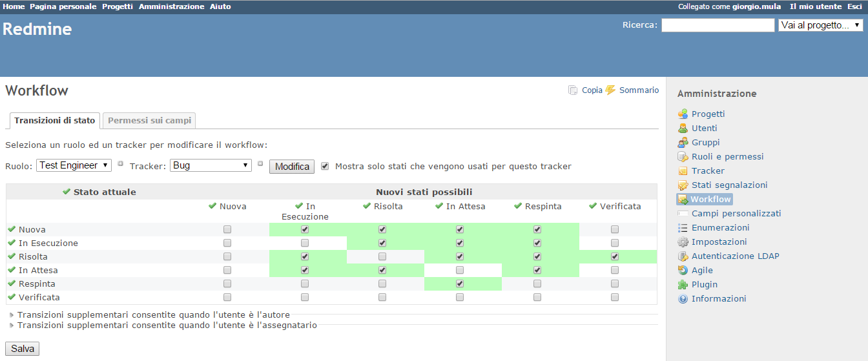Click multi-select toggle icon next to Tracker
Image resolution: width=868 pixels, height=361 pixels.
tap(260, 163)
